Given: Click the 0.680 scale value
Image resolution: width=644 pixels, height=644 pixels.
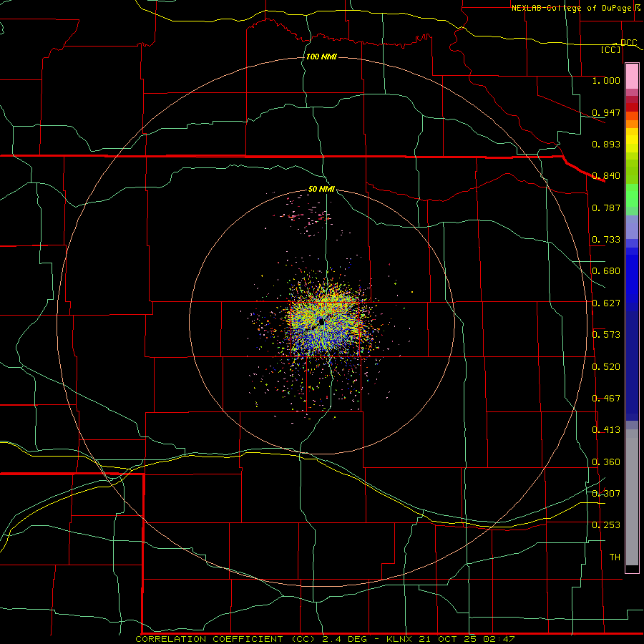Looking at the screenshot, I should tap(606, 271).
